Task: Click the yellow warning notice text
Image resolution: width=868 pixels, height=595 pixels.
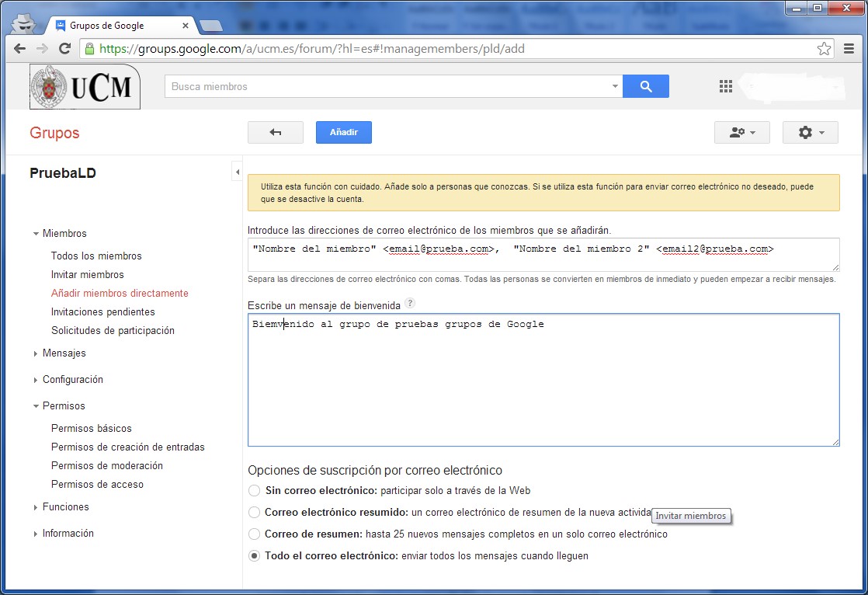Action: pos(537,193)
